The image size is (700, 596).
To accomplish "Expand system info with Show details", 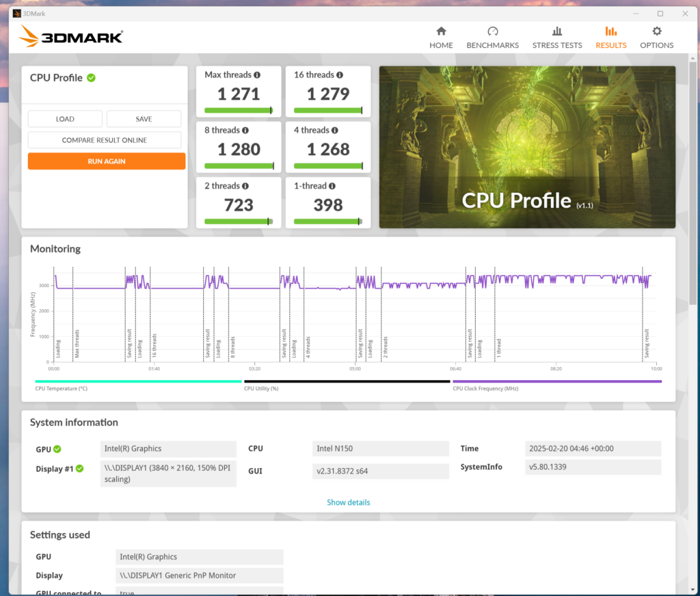I will 348,502.
